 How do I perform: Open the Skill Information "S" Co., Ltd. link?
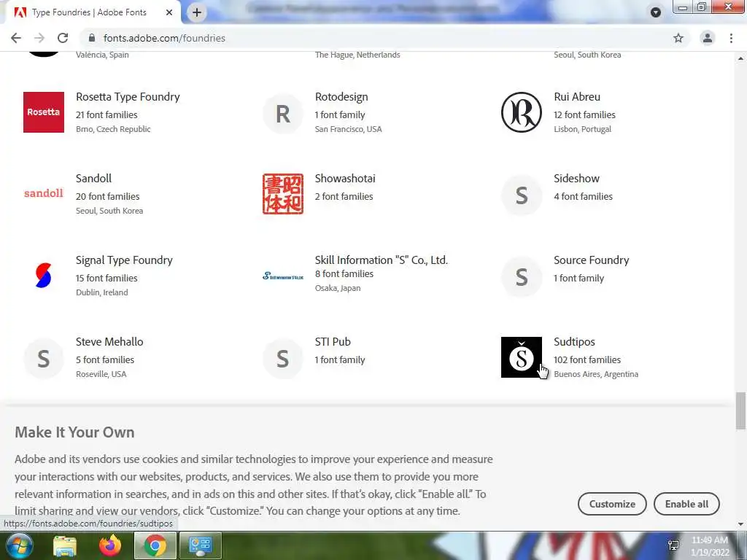(381, 260)
